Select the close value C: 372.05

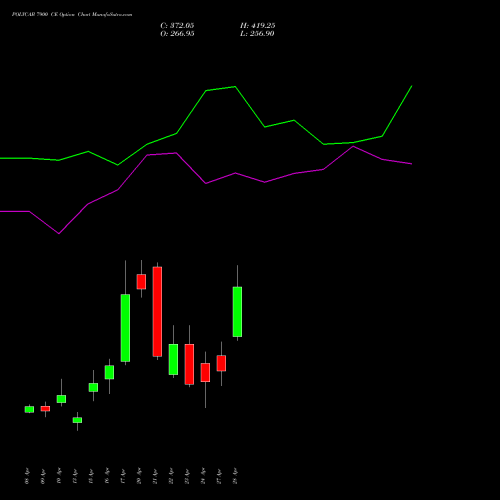tap(177, 26)
